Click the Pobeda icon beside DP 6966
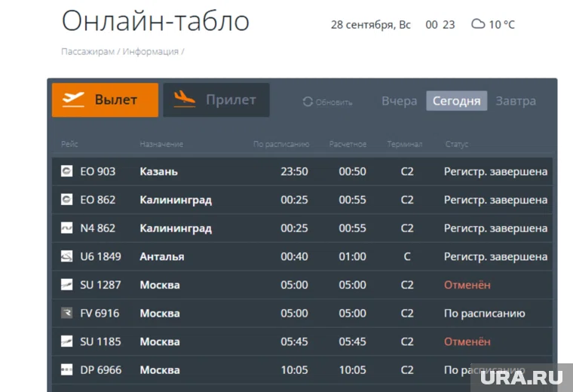The width and height of the screenshot is (573, 392). [x=66, y=370]
